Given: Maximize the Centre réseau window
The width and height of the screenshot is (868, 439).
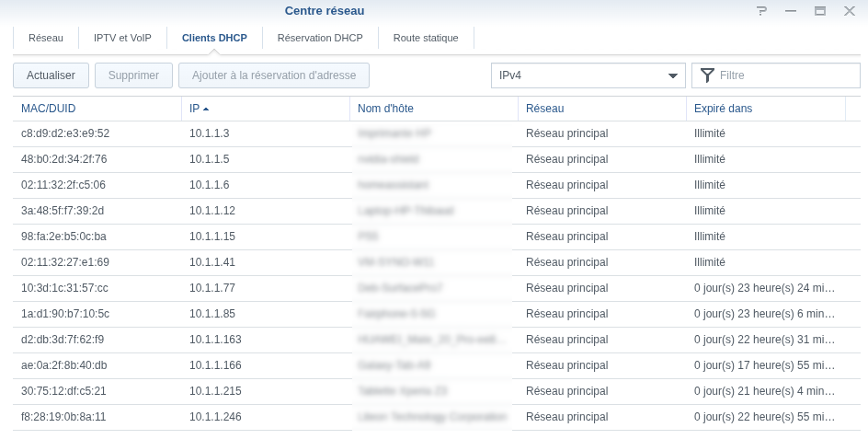Looking at the screenshot, I should coord(819,11).
